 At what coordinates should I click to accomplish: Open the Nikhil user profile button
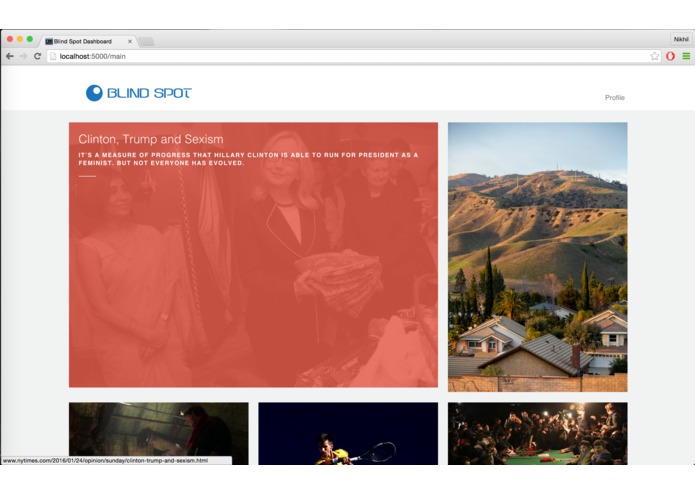click(x=681, y=39)
